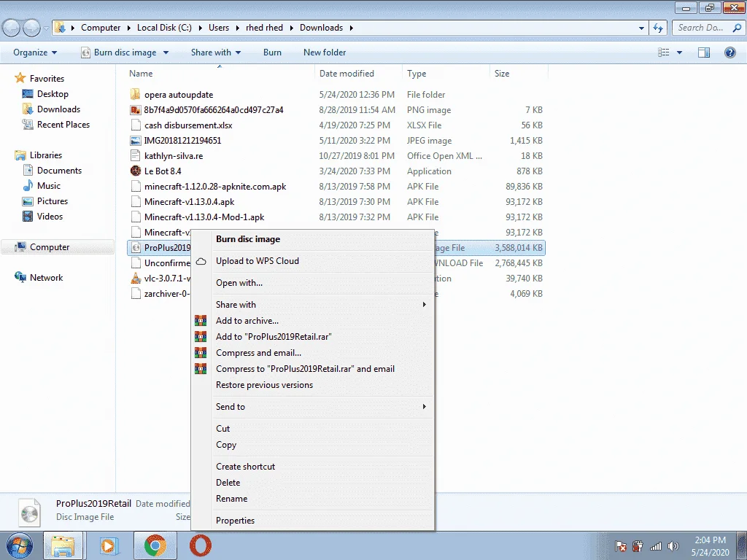Open dropdown arrow next to Burn disc image
This screenshot has height=560, width=747.
tap(166, 52)
